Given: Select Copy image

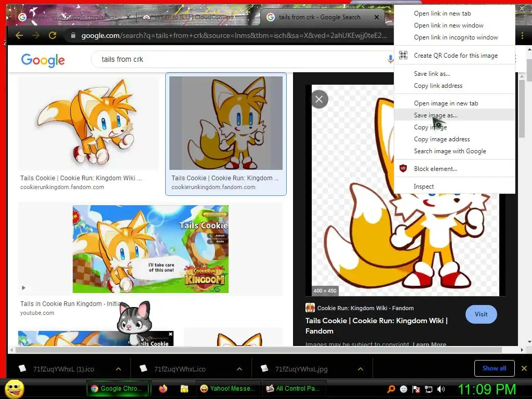Looking at the screenshot, I should [x=454, y=127].
